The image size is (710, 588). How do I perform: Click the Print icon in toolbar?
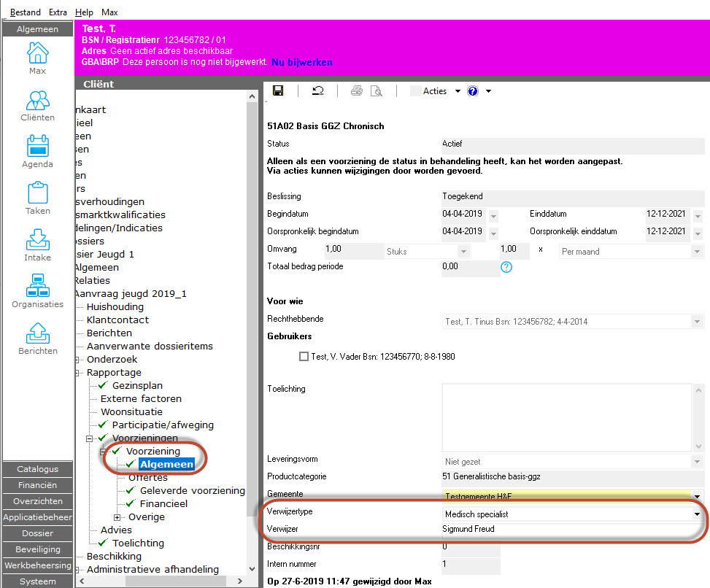point(357,91)
